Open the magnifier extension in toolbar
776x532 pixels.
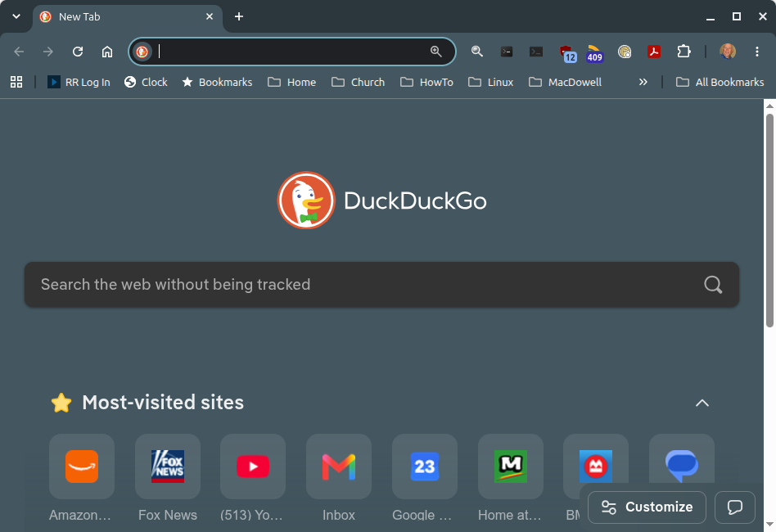tap(476, 52)
